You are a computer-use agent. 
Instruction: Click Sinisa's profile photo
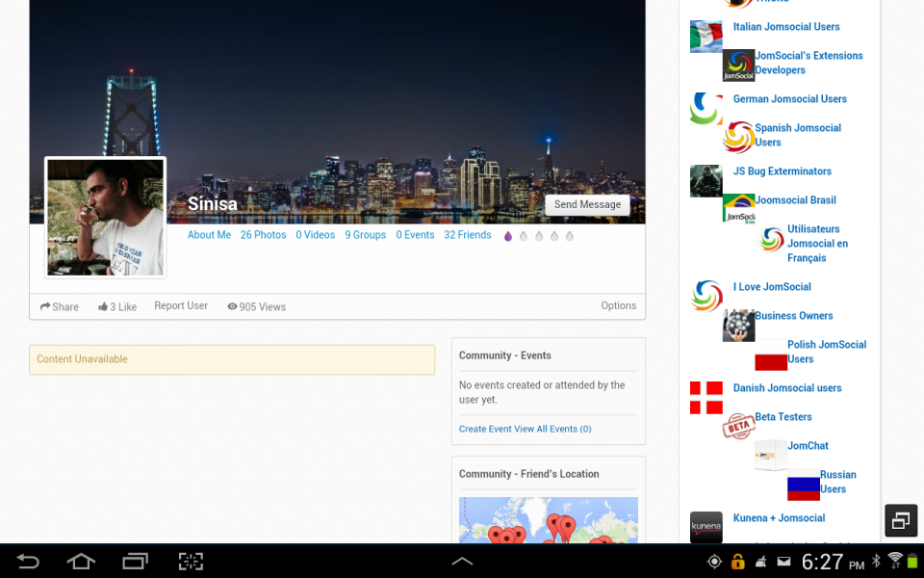pyautogui.click(x=106, y=217)
